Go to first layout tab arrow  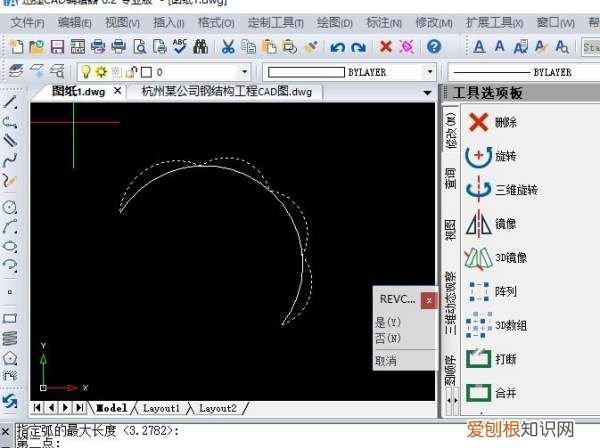(37, 408)
